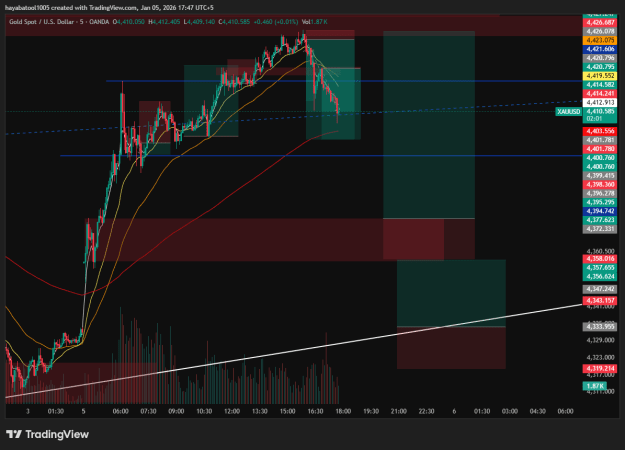Click the blue 4,394.742 price label
Image resolution: width=625 pixels, height=450 pixels.
pyautogui.click(x=600, y=211)
